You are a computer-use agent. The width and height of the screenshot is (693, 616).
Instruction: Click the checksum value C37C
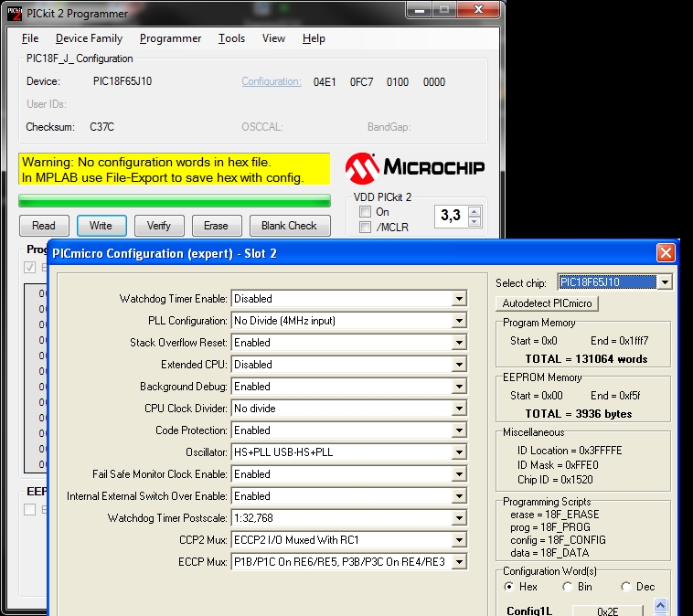point(101,127)
